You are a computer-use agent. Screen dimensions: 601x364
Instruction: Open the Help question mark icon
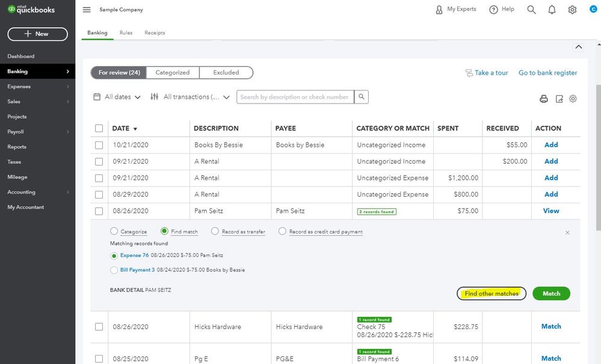coord(493,10)
